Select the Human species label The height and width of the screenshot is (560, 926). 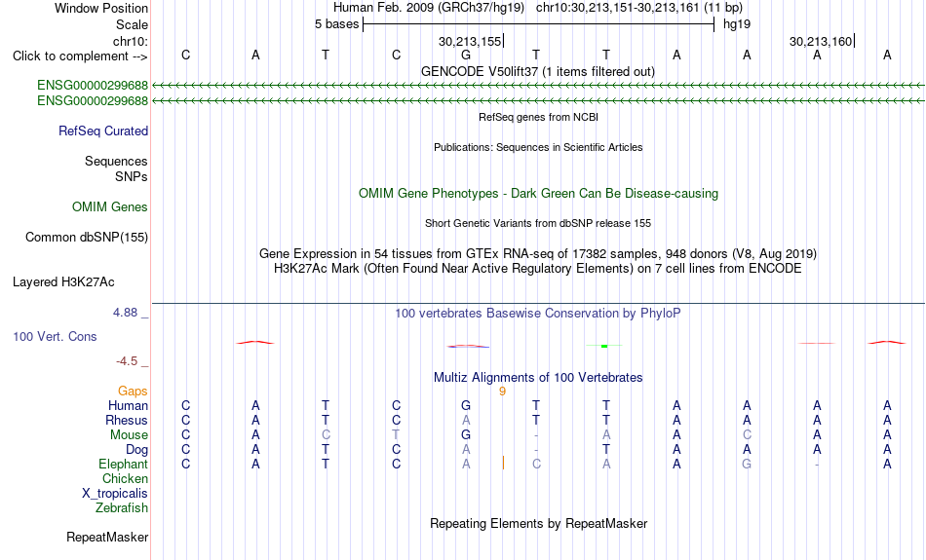click(128, 405)
